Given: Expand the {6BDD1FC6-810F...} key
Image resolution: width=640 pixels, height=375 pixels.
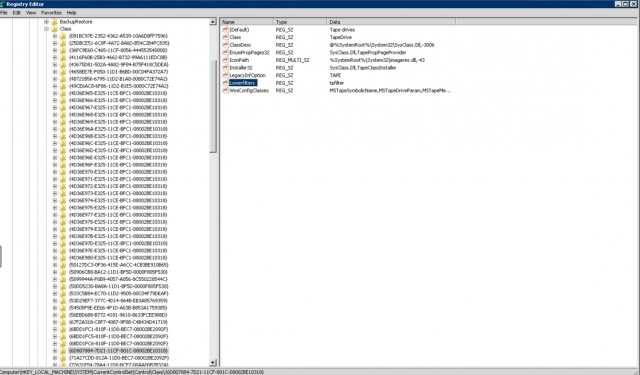Looking at the screenshot, I should pyautogui.click(x=55, y=344).
